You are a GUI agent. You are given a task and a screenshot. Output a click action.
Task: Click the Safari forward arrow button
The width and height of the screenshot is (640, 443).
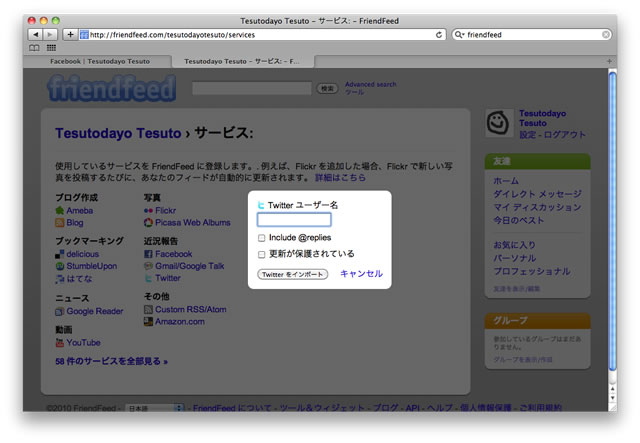(x=50, y=35)
